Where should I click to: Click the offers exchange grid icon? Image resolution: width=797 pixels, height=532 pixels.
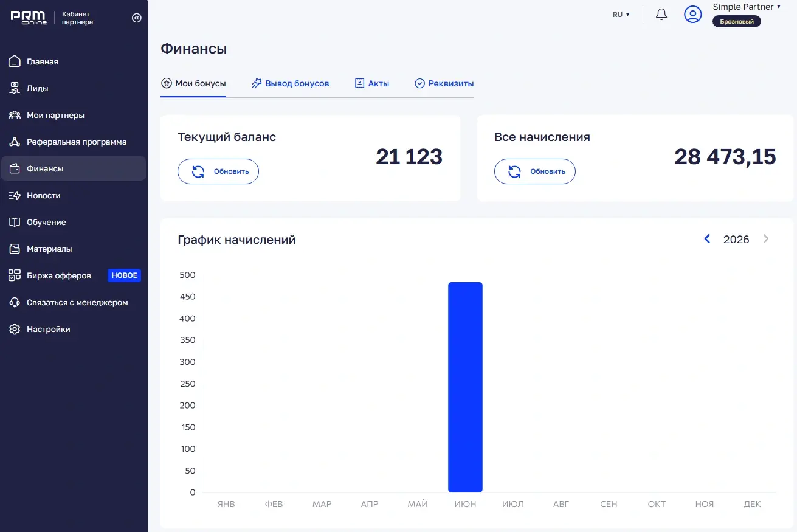tap(15, 275)
